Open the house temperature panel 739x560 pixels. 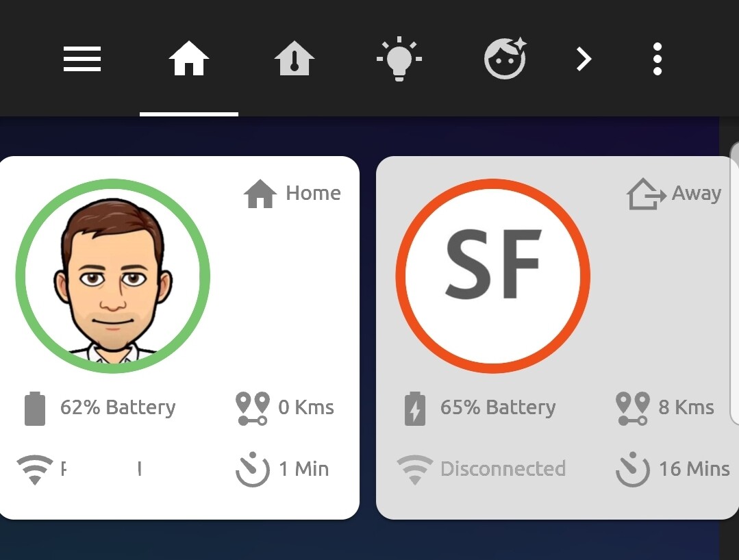295,58
